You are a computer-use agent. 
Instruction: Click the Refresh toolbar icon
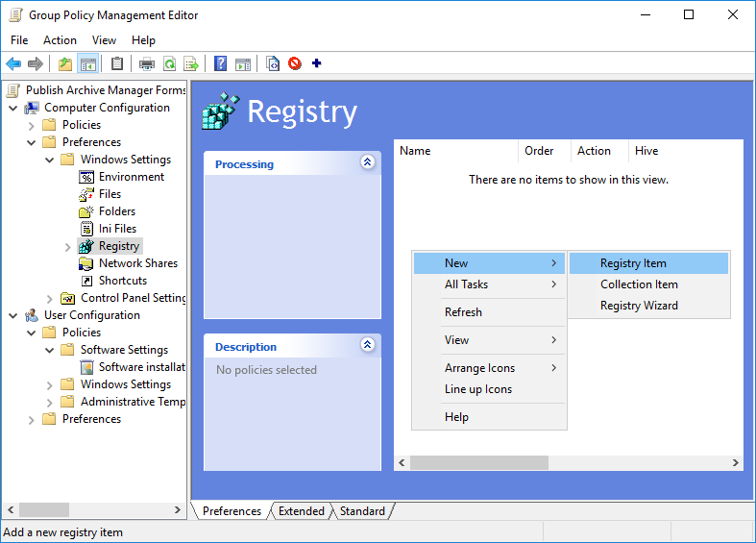coord(170,63)
